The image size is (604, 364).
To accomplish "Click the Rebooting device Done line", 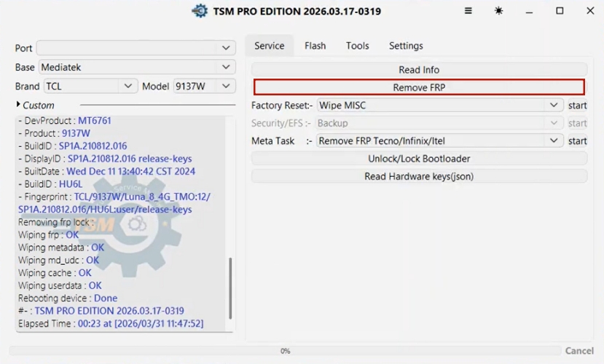I will tap(68, 298).
